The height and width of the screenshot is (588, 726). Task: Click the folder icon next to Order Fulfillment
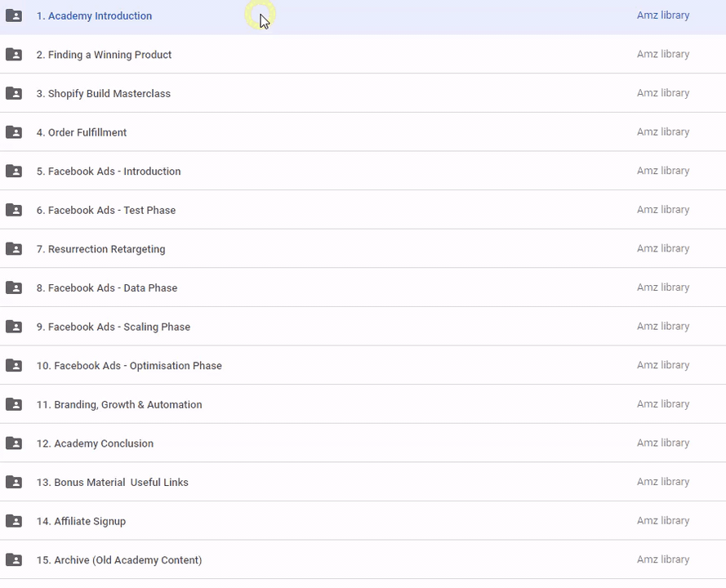click(14, 132)
